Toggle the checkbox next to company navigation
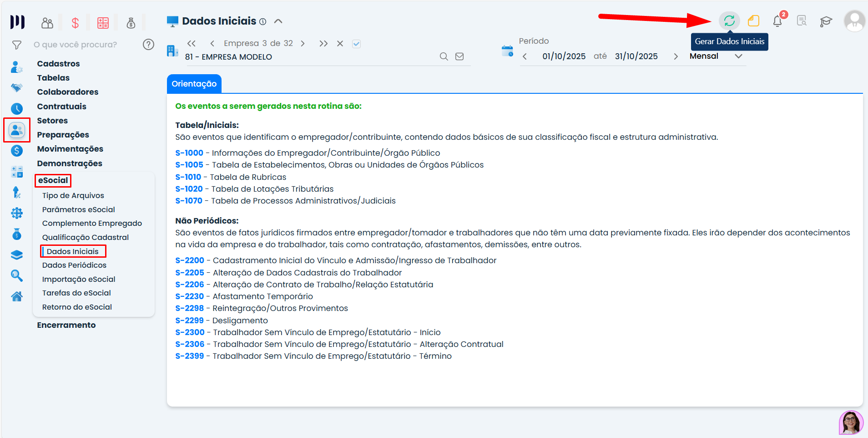The image size is (868, 438). pos(356,44)
